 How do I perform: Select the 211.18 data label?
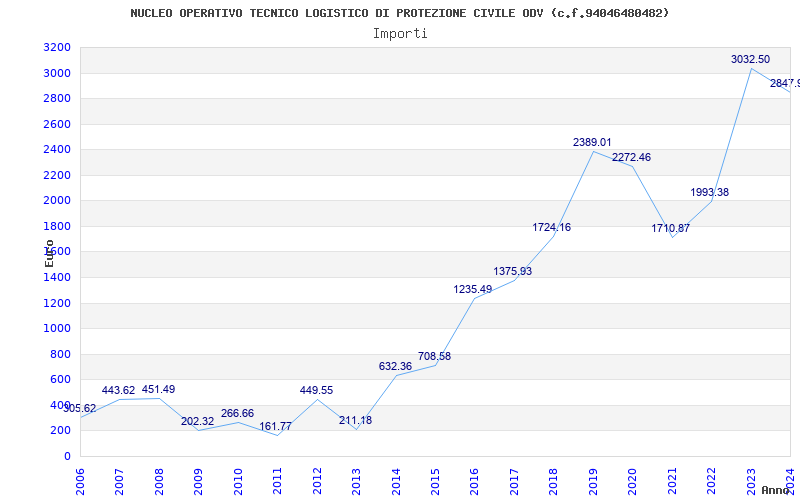(355, 420)
